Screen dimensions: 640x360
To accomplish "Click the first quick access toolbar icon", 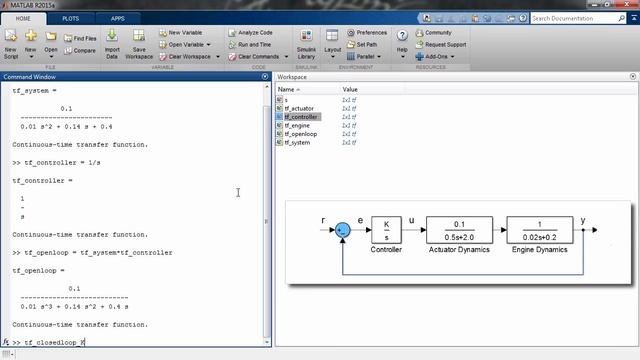I will [x=427, y=18].
